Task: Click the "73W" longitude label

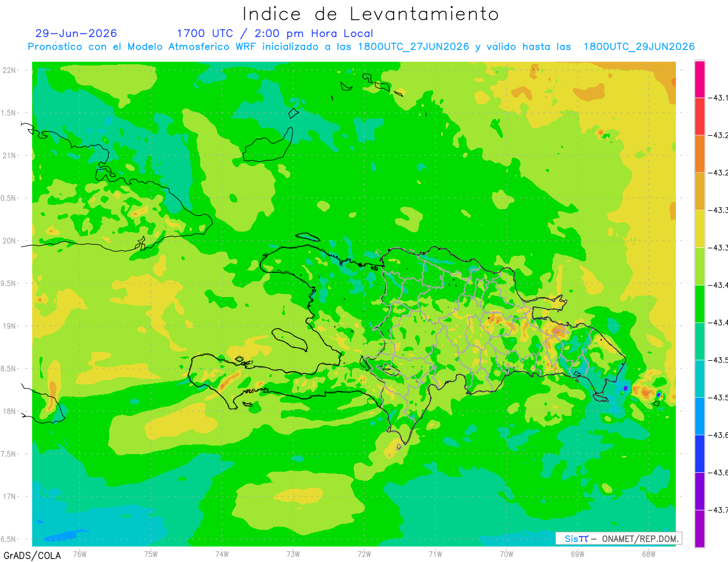Action: (x=293, y=554)
